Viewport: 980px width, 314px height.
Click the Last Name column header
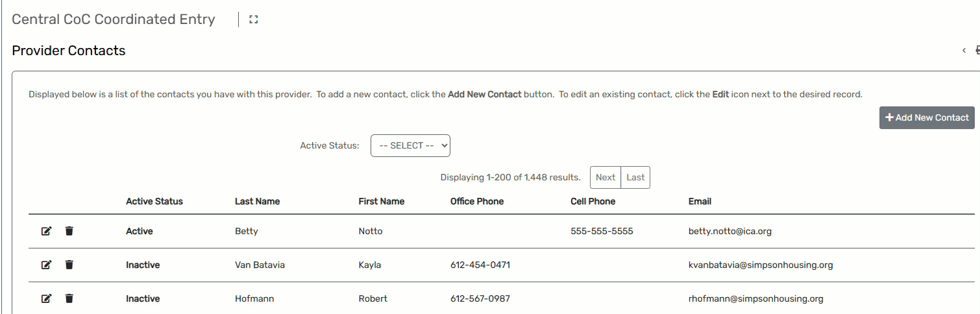click(x=257, y=202)
